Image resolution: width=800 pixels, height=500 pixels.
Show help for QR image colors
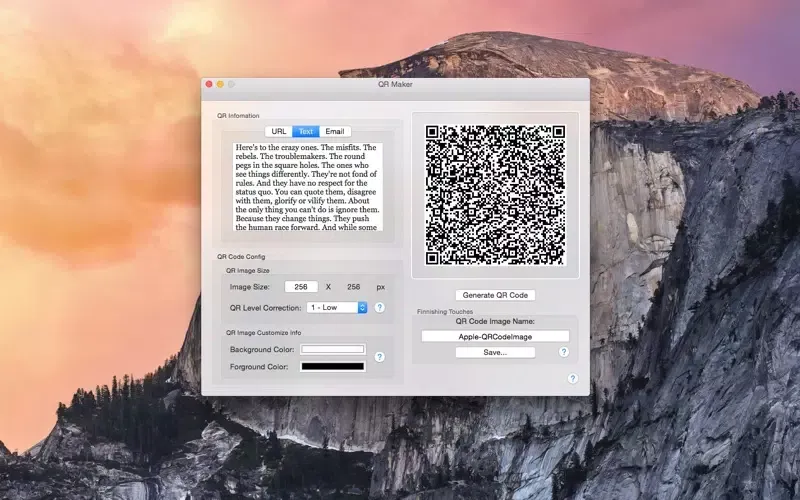coord(380,357)
